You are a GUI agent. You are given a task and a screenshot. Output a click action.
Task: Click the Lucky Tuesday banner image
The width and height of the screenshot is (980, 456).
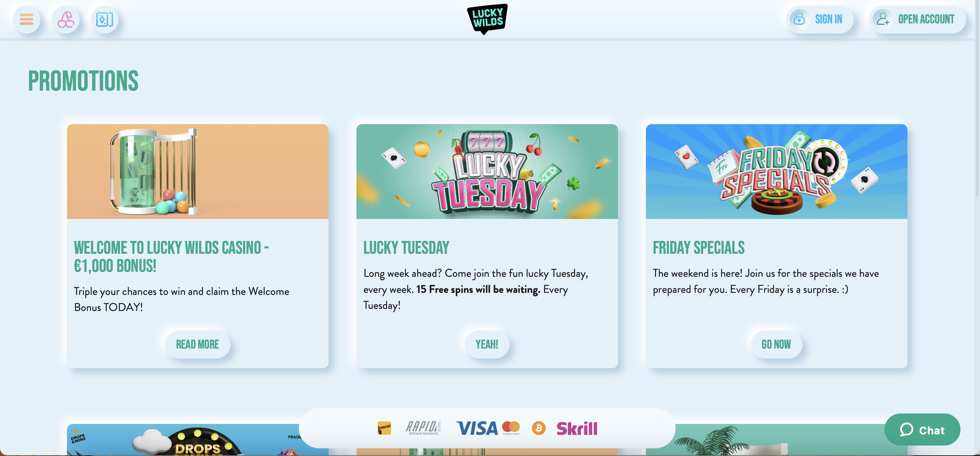[487, 172]
